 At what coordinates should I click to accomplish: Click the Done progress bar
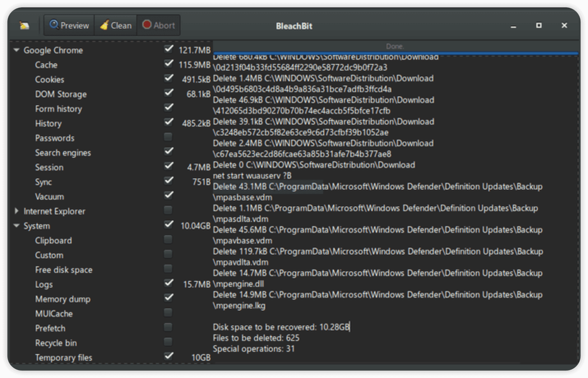[395, 47]
